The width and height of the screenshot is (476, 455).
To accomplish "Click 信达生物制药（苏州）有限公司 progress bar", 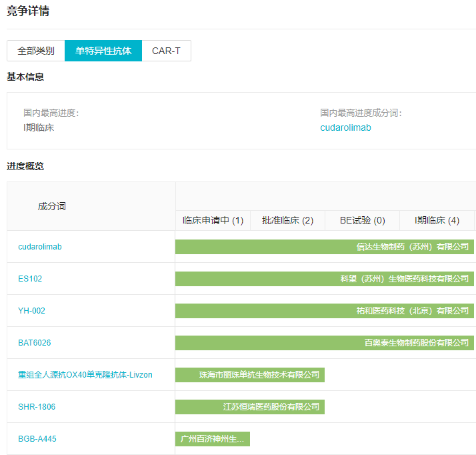I will [x=325, y=247].
